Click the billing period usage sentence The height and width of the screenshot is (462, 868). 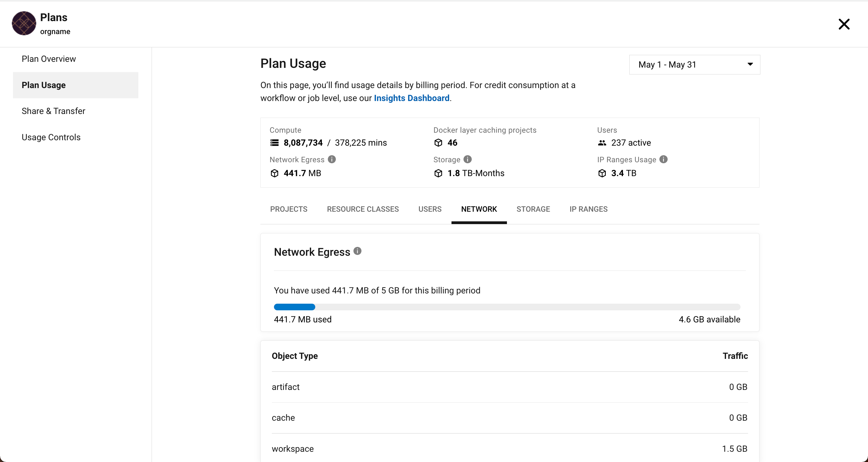click(377, 291)
